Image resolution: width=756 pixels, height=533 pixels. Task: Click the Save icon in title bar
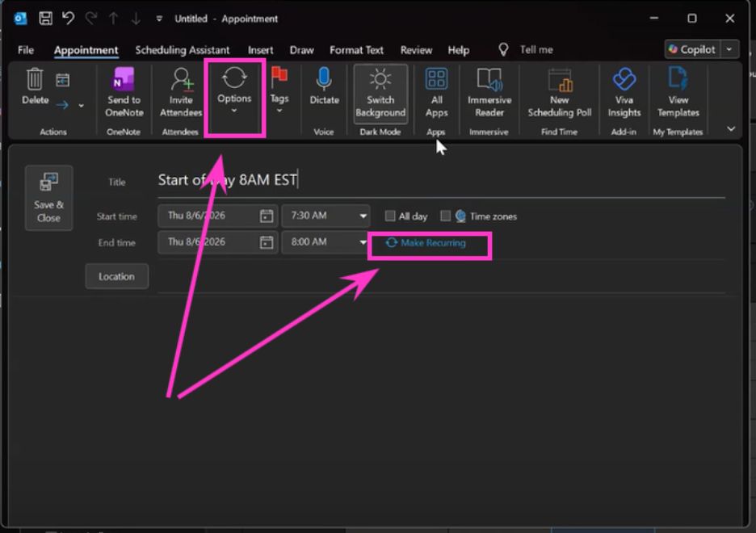[x=45, y=19]
